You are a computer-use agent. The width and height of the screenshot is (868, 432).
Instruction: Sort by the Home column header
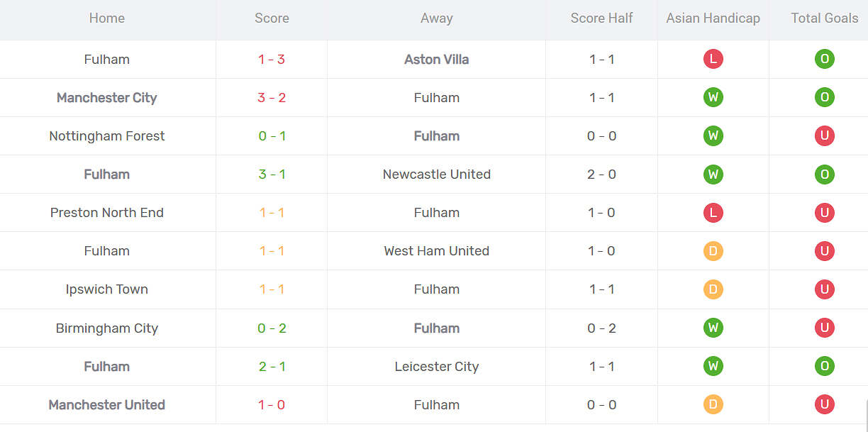click(x=107, y=18)
